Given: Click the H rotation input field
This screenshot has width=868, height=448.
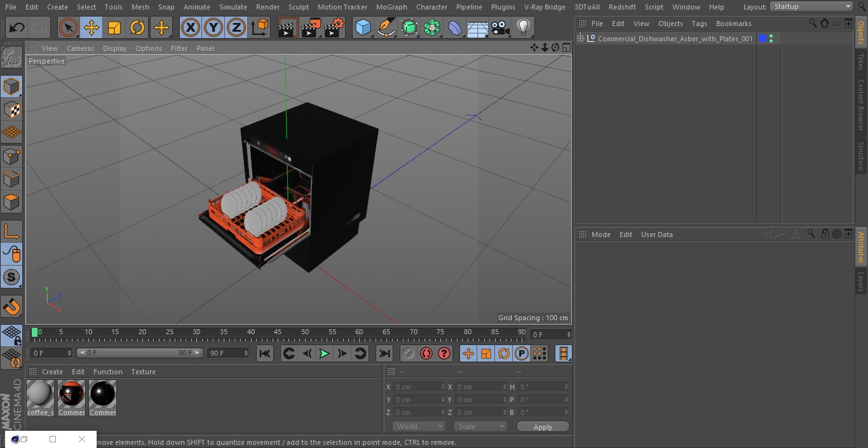Looking at the screenshot, I should coord(544,387).
